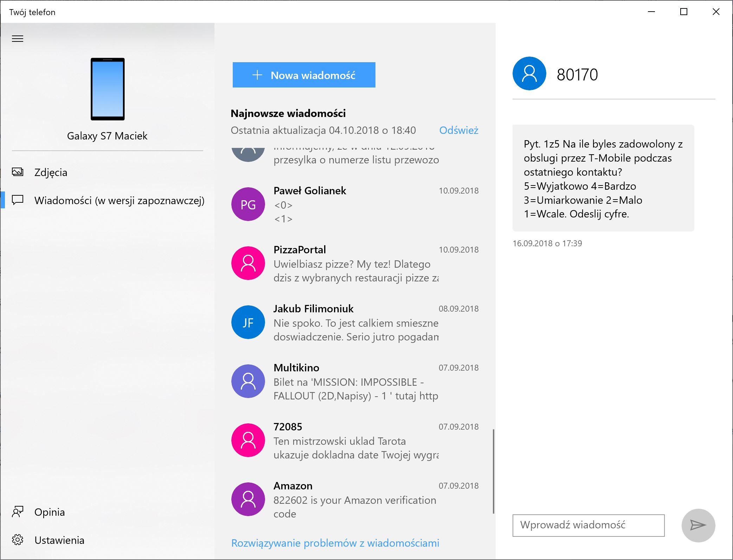Open the Opinia feedback page
The height and width of the screenshot is (560, 733).
point(107,512)
